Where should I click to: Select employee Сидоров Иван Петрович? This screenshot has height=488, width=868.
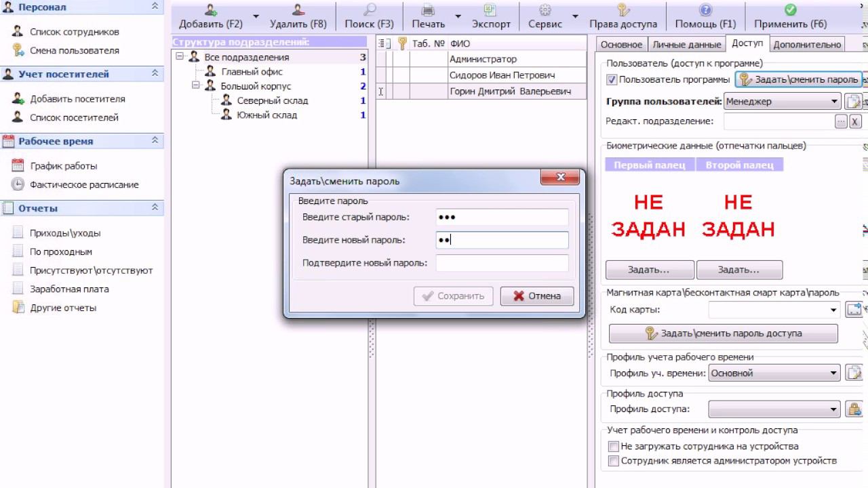tap(481, 75)
